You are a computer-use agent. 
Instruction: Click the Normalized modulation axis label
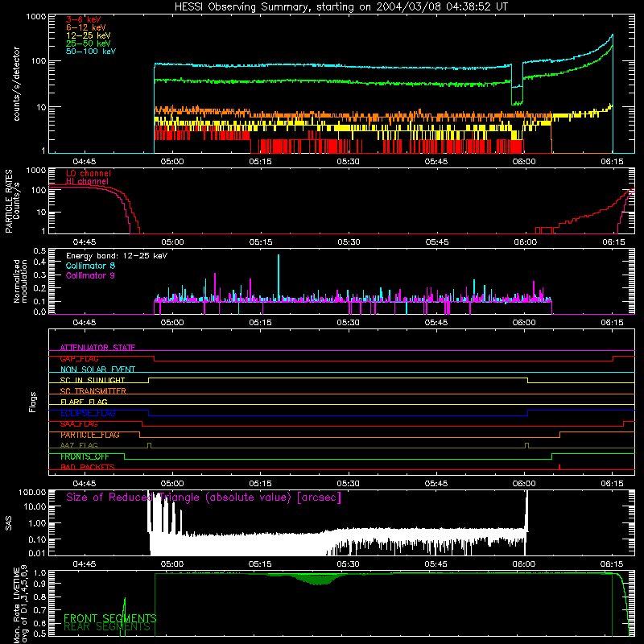pyautogui.click(x=20, y=281)
